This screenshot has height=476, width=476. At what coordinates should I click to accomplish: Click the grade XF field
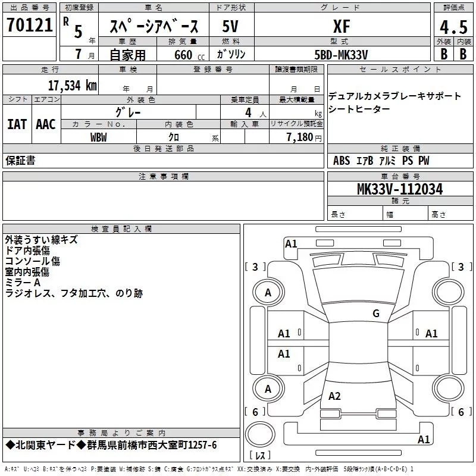[x=342, y=26]
